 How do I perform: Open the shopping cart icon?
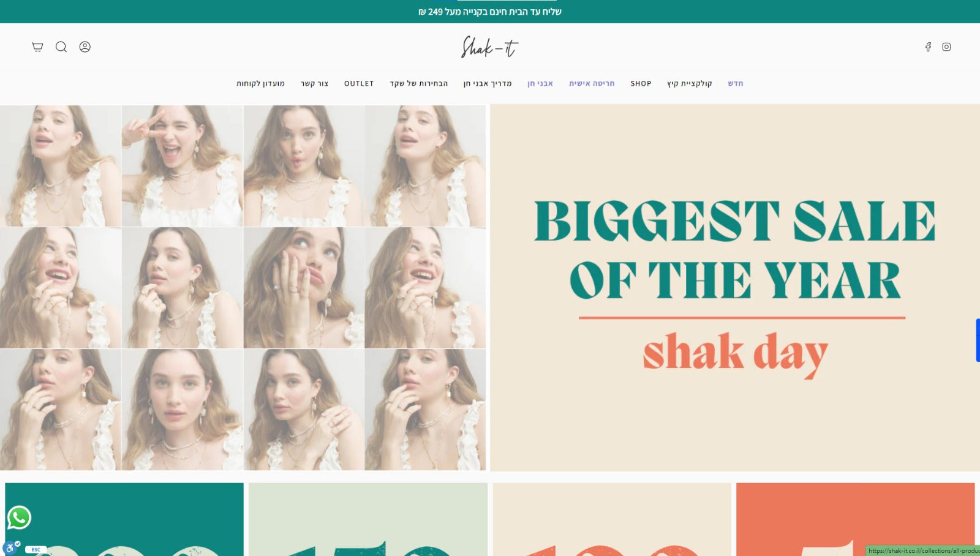click(x=37, y=47)
